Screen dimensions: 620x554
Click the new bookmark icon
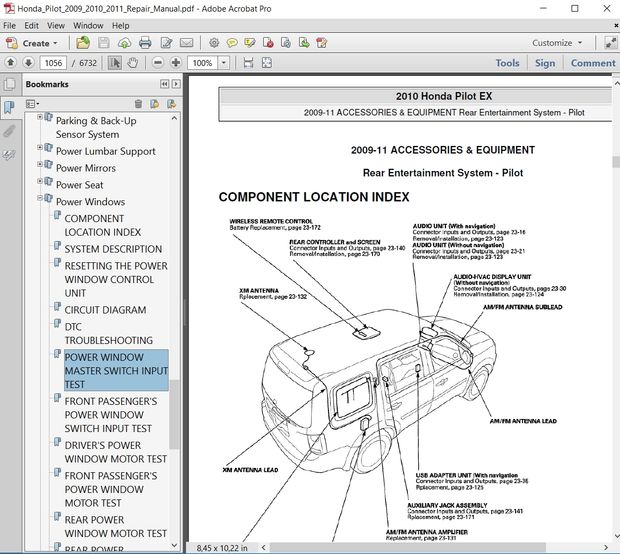point(155,104)
